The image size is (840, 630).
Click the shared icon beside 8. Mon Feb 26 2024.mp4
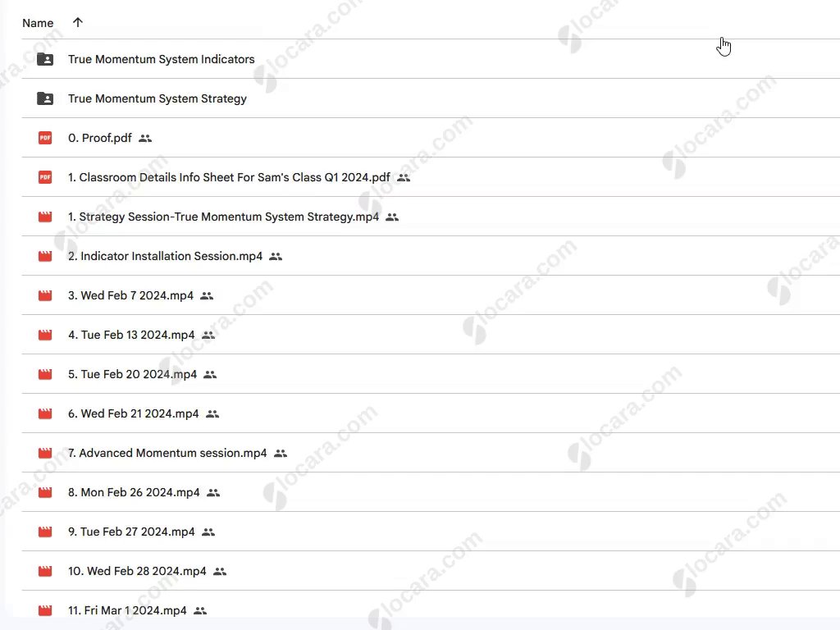click(213, 493)
